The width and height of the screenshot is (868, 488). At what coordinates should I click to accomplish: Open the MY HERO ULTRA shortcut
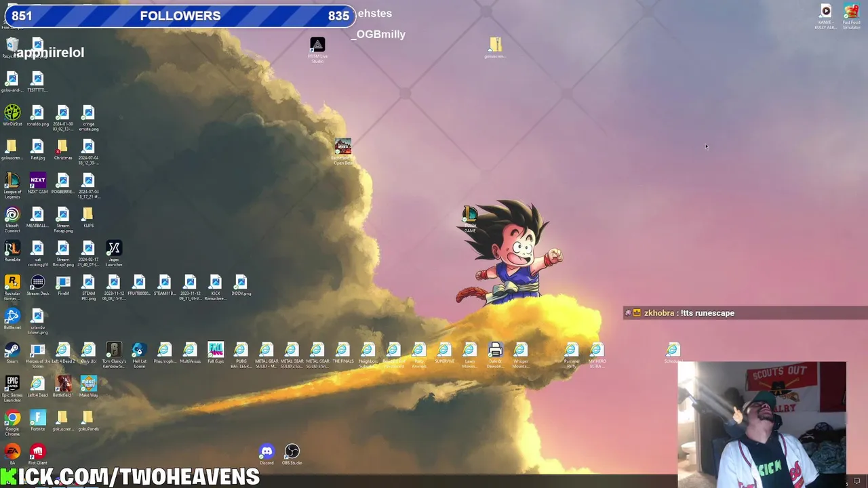pyautogui.click(x=597, y=355)
